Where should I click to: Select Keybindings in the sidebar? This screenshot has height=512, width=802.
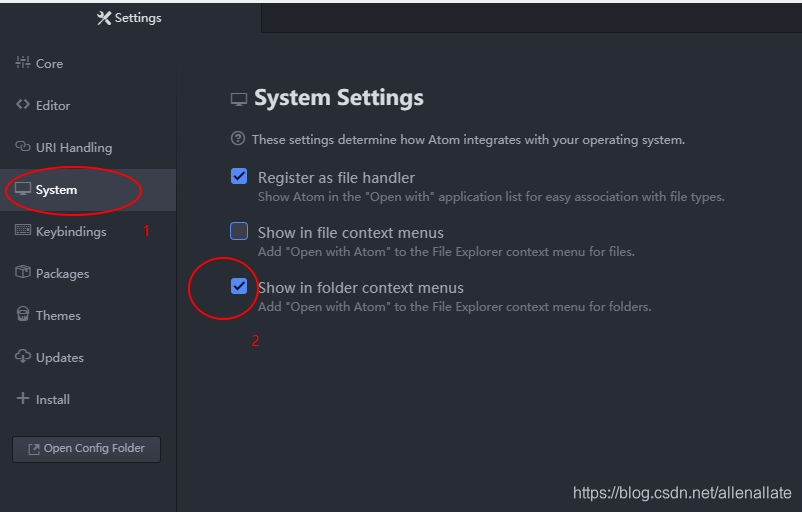[88, 231]
